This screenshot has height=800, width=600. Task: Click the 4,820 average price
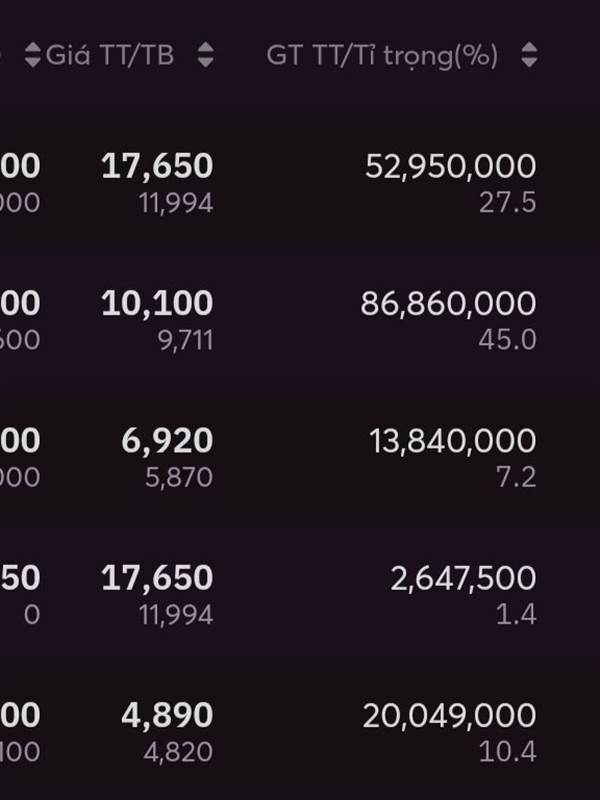coord(178,752)
